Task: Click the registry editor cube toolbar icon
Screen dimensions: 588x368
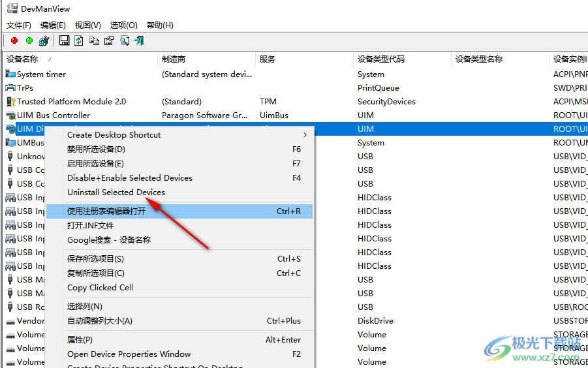Action: (44, 40)
